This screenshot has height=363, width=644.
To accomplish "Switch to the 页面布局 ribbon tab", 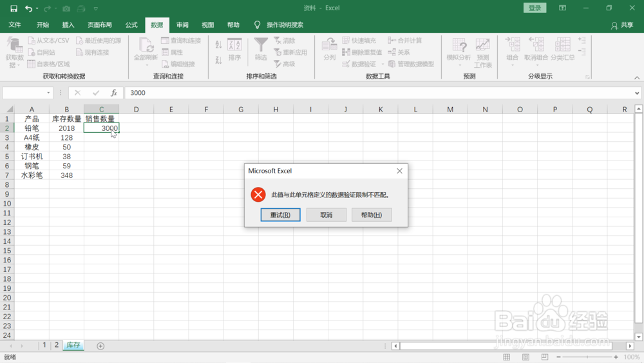I will [100, 25].
